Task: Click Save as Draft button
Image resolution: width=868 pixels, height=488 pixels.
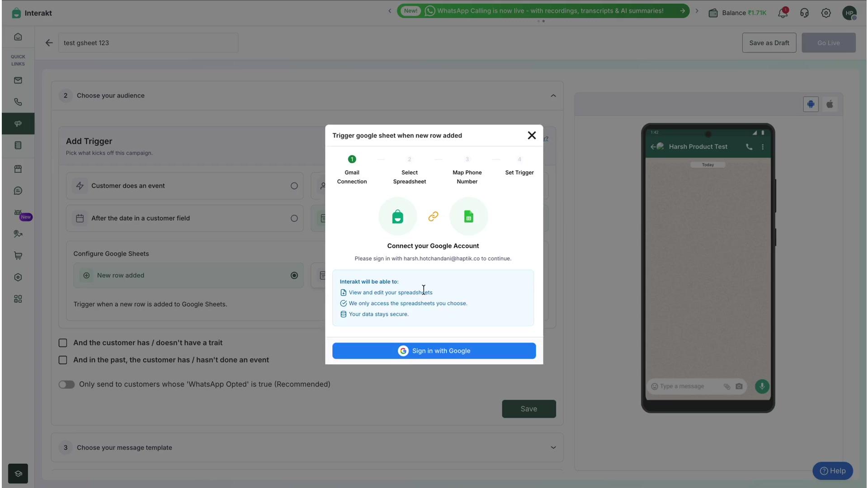Action: coord(769,43)
